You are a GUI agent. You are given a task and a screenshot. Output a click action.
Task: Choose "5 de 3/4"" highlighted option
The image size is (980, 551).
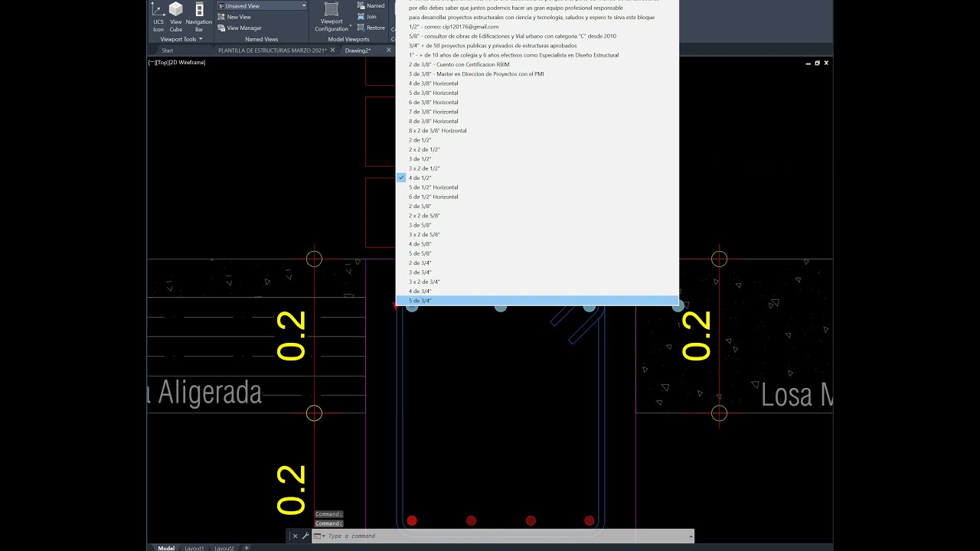[x=537, y=301]
